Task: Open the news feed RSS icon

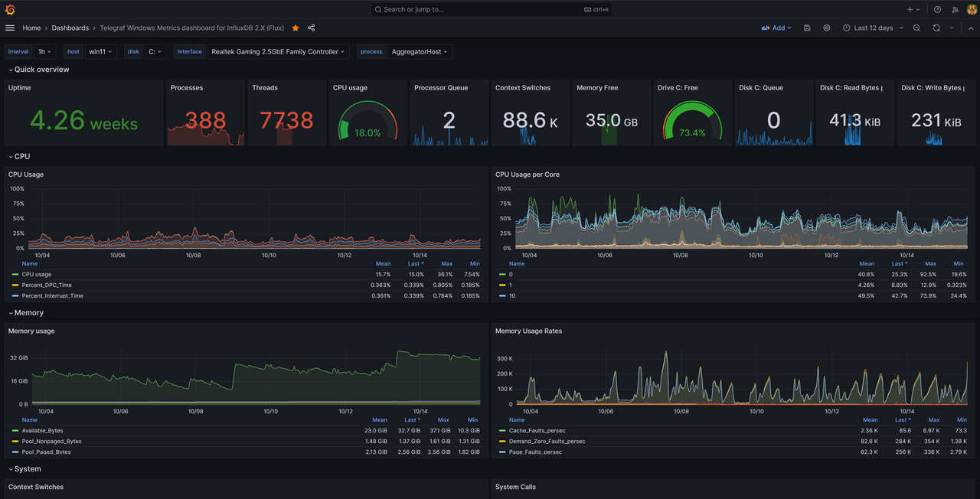Action: pyautogui.click(x=955, y=9)
